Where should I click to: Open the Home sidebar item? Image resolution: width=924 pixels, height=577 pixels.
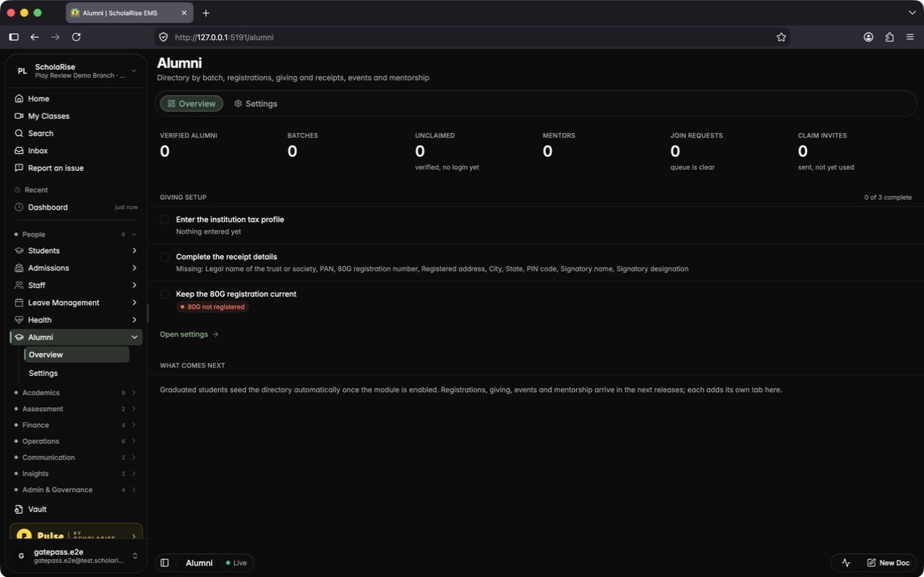[76, 98]
